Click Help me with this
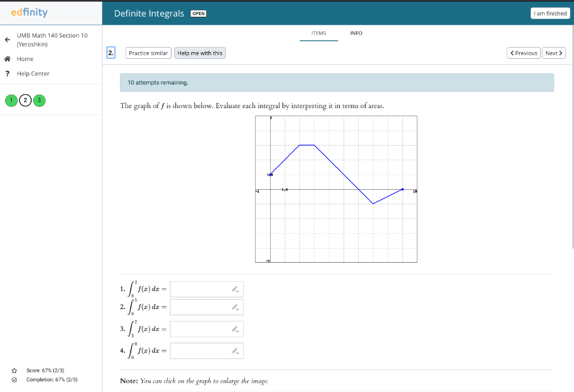The width and height of the screenshot is (574, 392). (200, 53)
